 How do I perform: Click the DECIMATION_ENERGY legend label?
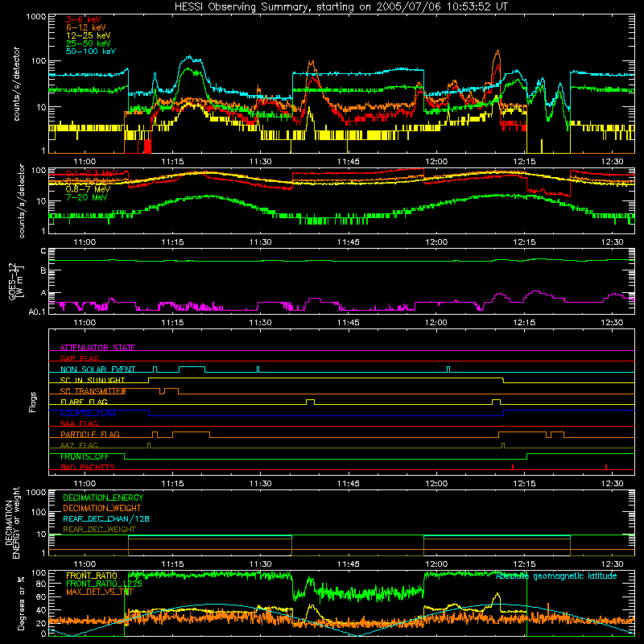103,497
